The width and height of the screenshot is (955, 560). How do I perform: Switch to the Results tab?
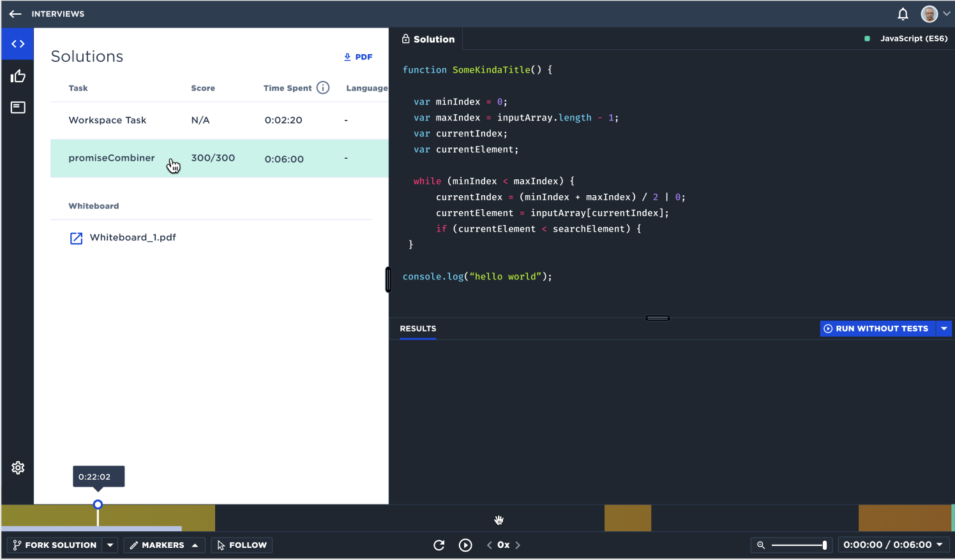coord(418,328)
